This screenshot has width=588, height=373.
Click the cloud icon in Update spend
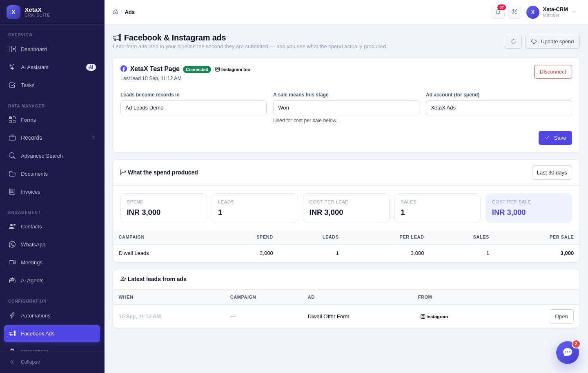(534, 42)
